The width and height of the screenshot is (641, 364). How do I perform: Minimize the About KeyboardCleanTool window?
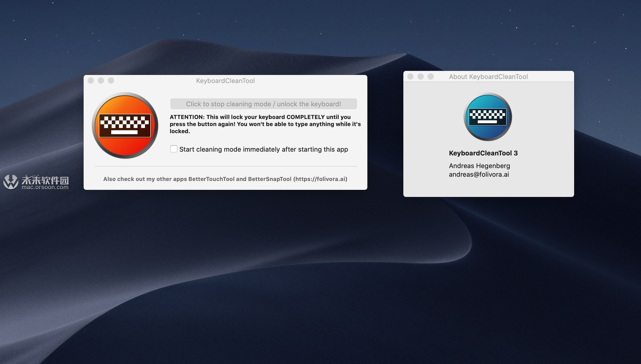421,76
